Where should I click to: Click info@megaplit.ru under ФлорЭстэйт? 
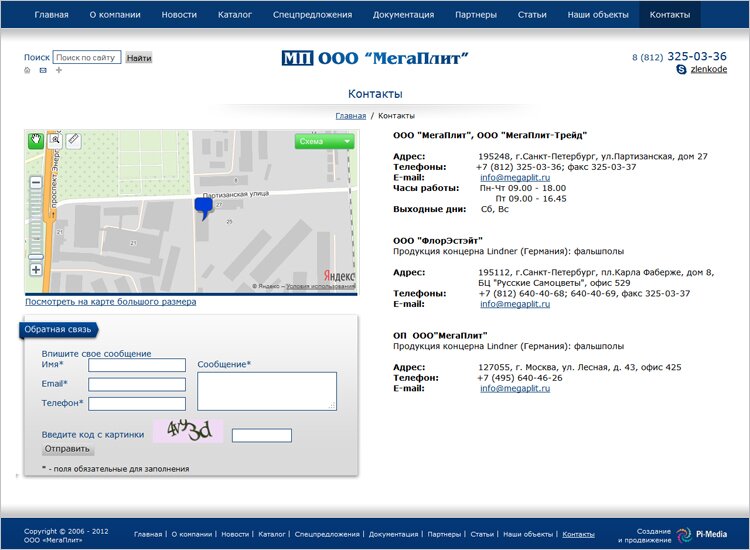coord(515,304)
